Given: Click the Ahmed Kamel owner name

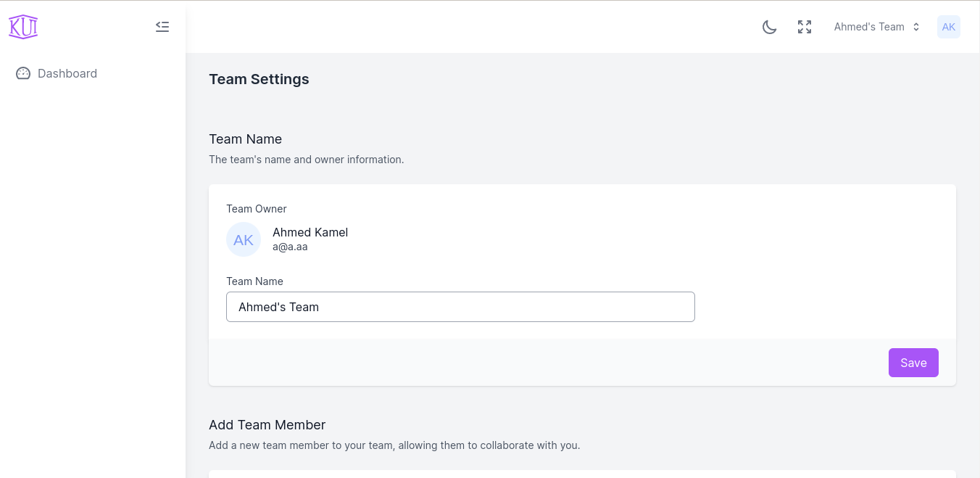Looking at the screenshot, I should point(310,232).
